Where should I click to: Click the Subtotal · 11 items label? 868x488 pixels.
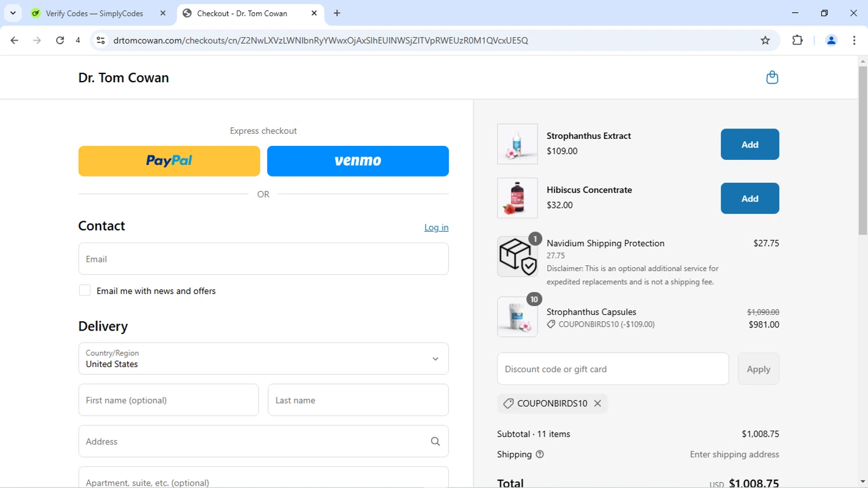(534, 434)
